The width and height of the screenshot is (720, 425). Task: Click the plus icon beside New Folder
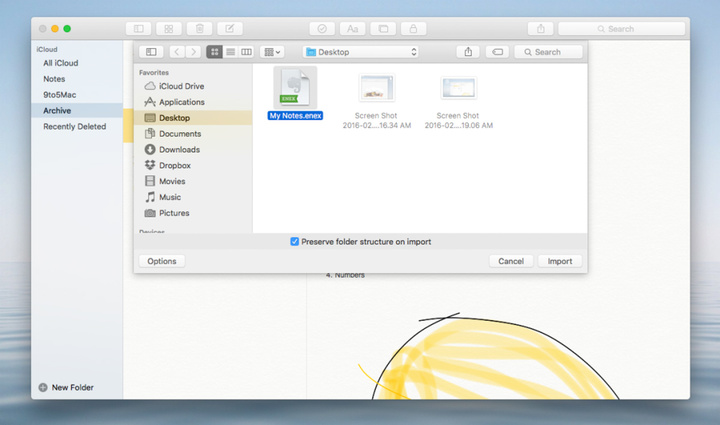click(x=42, y=387)
